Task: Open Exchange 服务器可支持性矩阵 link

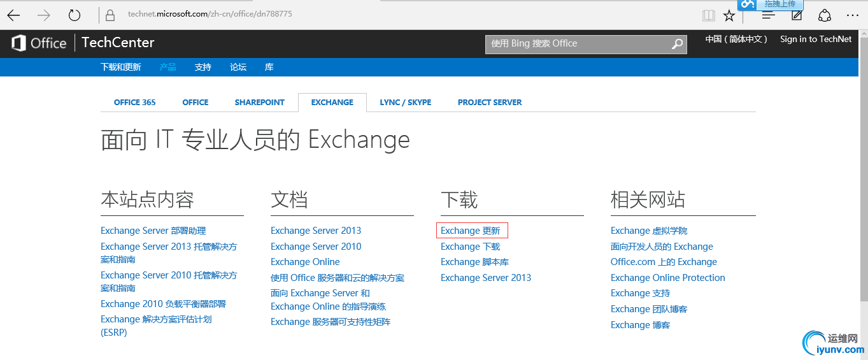Action: tap(331, 322)
